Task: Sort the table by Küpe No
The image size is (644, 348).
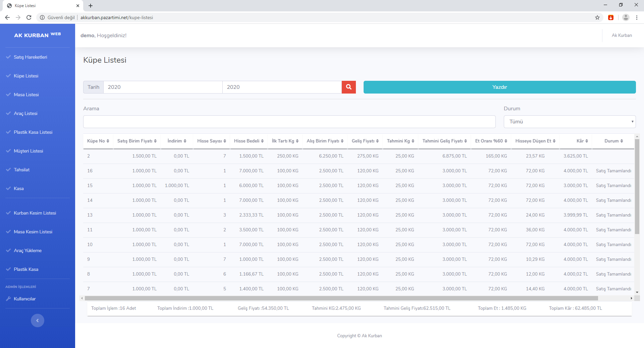Action: point(98,141)
